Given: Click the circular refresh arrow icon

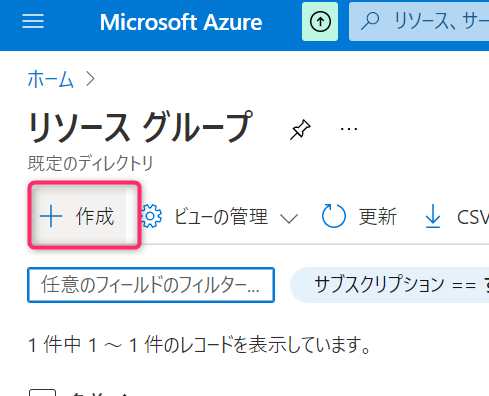Looking at the screenshot, I should pyautogui.click(x=333, y=216).
